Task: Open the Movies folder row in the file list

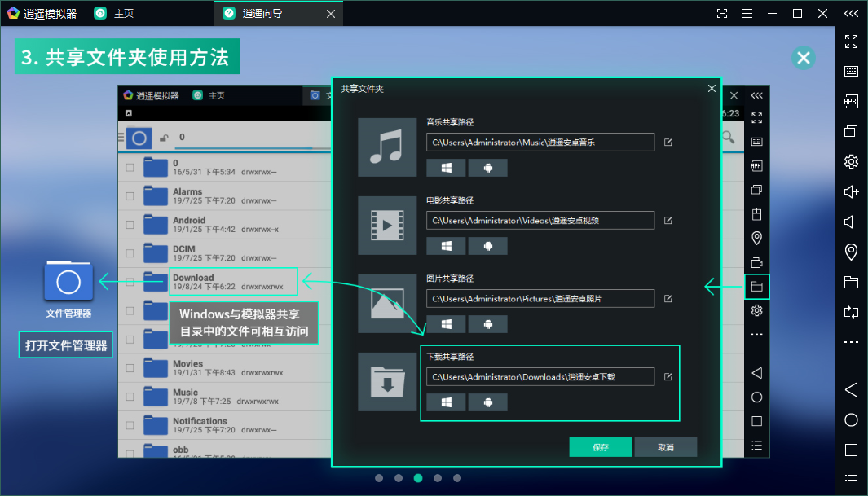Action: point(225,367)
